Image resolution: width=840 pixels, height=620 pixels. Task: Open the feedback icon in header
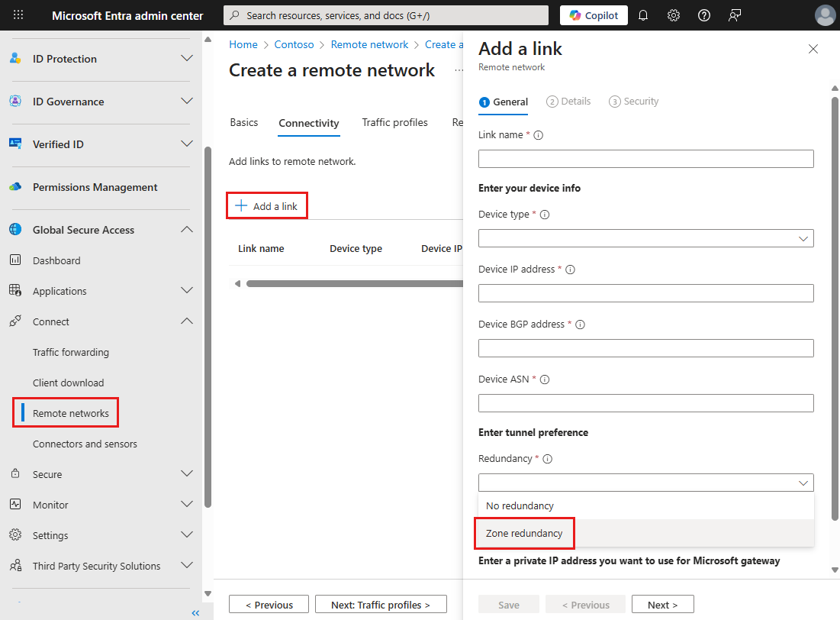(735, 15)
